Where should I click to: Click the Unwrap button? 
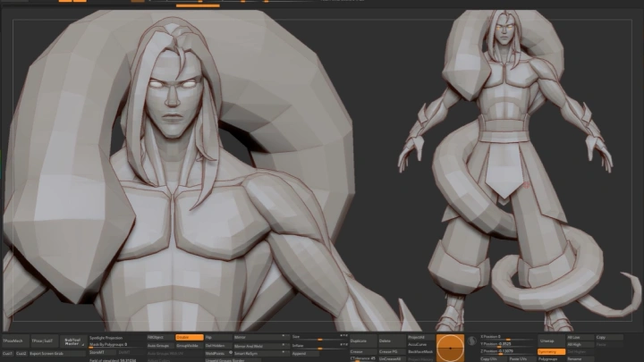pyautogui.click(x=551, y=341)
